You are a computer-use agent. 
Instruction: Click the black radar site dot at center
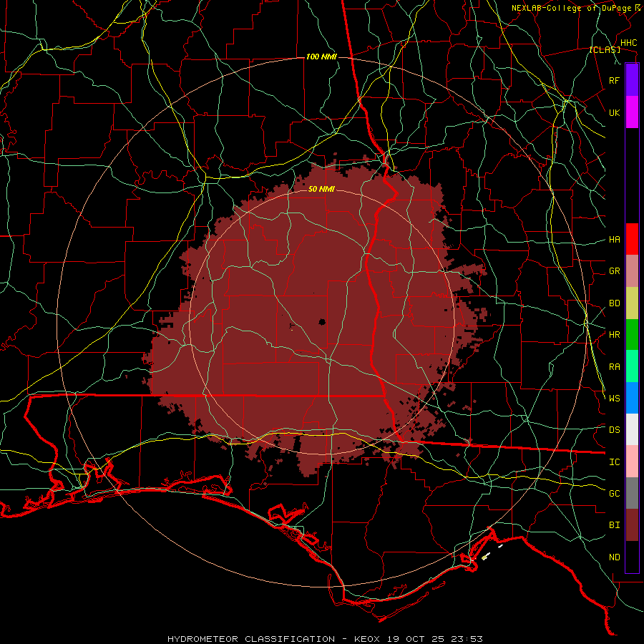click(322, 322)
